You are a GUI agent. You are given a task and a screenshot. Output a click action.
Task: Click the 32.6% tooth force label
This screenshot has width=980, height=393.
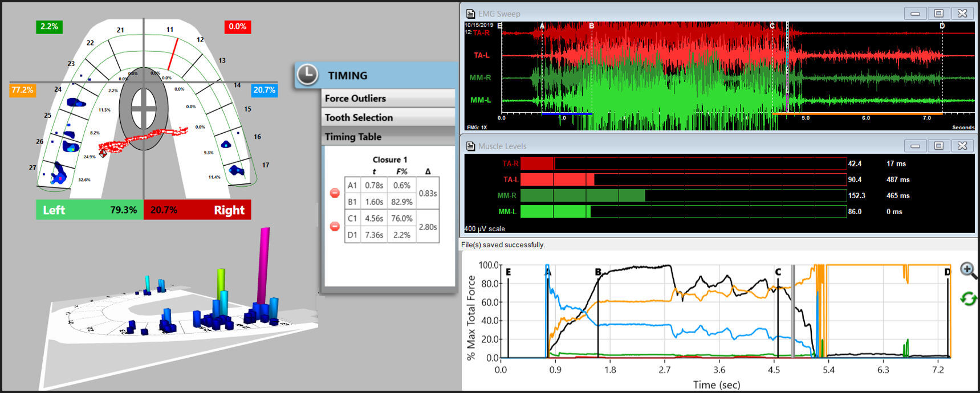click(84, 180)
